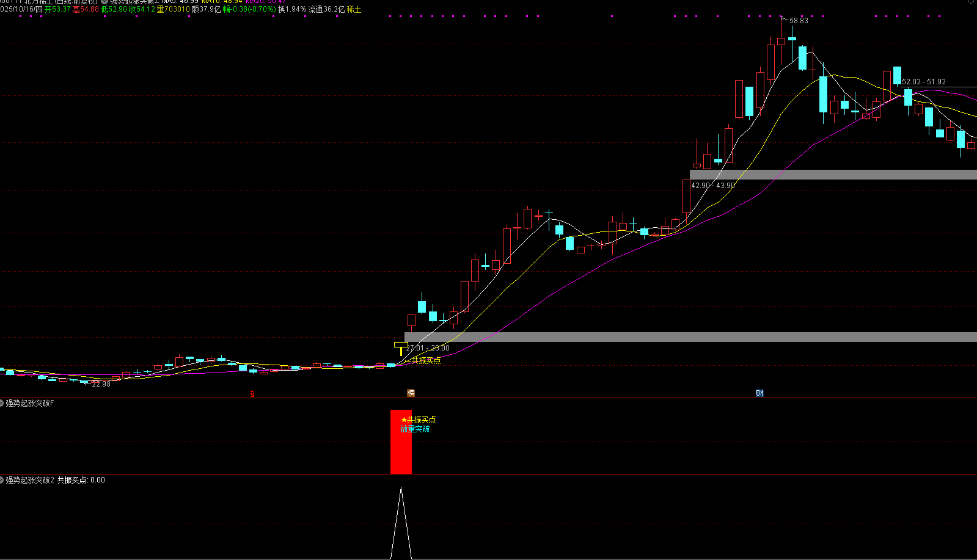Click the '42.90 - 43.90' gap label
The width and height of the screenshot is (977, 560).
(x=713, y=186)
